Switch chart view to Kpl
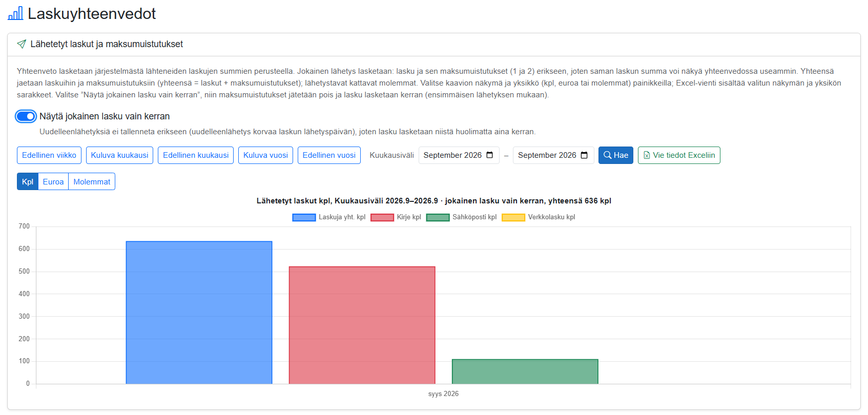This screenshot has width=868, height=415. tap(28, 181)
